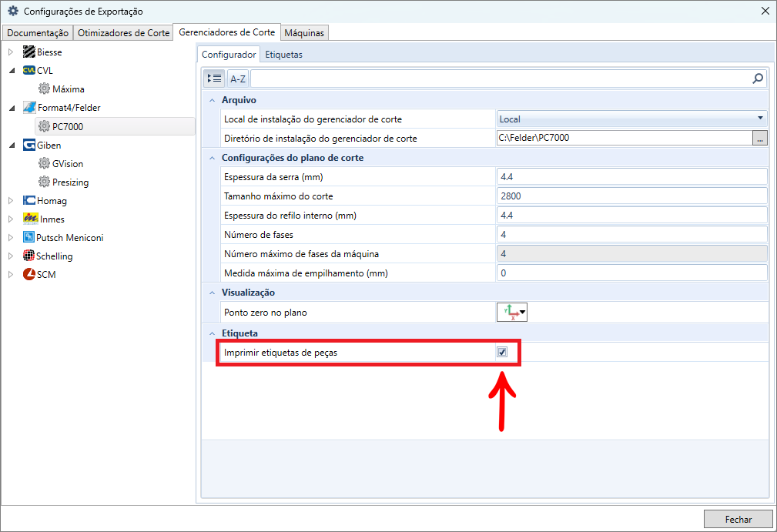Click the GVision gear icon
The width and height of the screenshot is (777, 532).
click(44, 163)
